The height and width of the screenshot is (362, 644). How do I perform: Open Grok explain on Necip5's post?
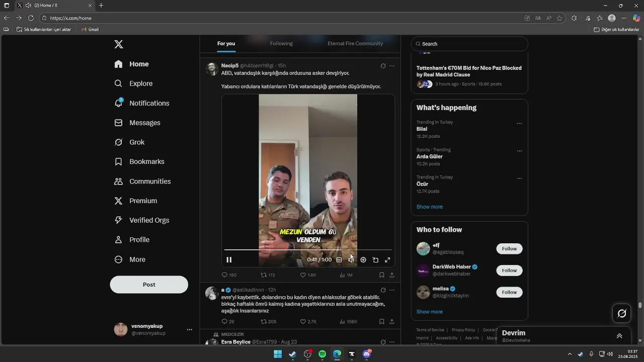coord(383,66)
